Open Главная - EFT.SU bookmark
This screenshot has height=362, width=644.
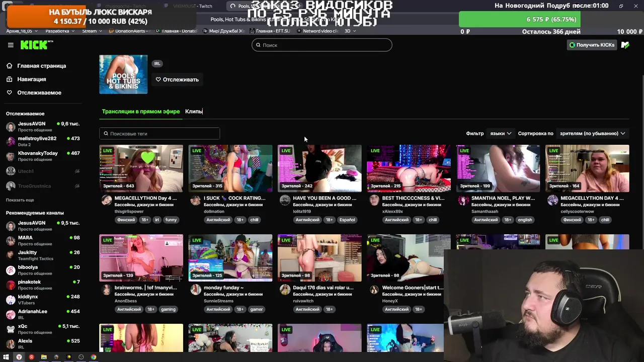click(270, 31)
